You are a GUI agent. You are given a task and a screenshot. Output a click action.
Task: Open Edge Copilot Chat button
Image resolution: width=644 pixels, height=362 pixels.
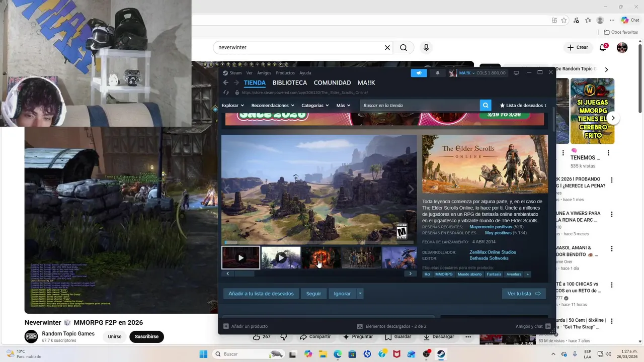630,20
